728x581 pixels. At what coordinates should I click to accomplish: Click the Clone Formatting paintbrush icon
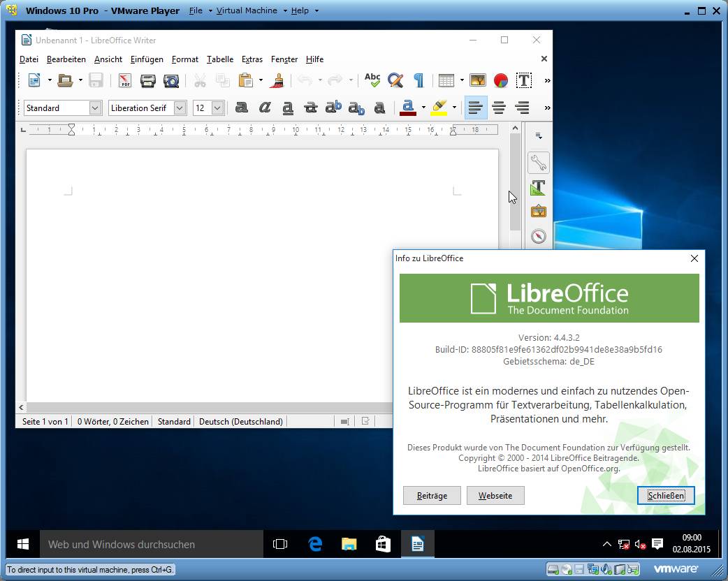(x=277, y=81)
